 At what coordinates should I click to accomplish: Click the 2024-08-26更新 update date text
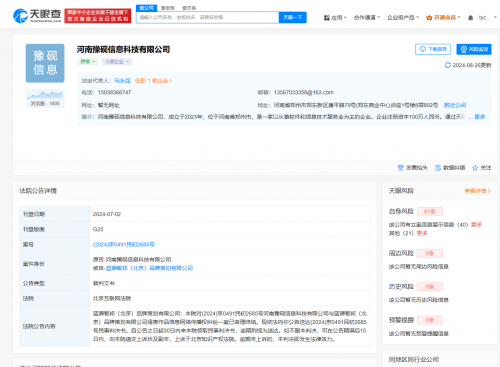click(x=472, y=65)
